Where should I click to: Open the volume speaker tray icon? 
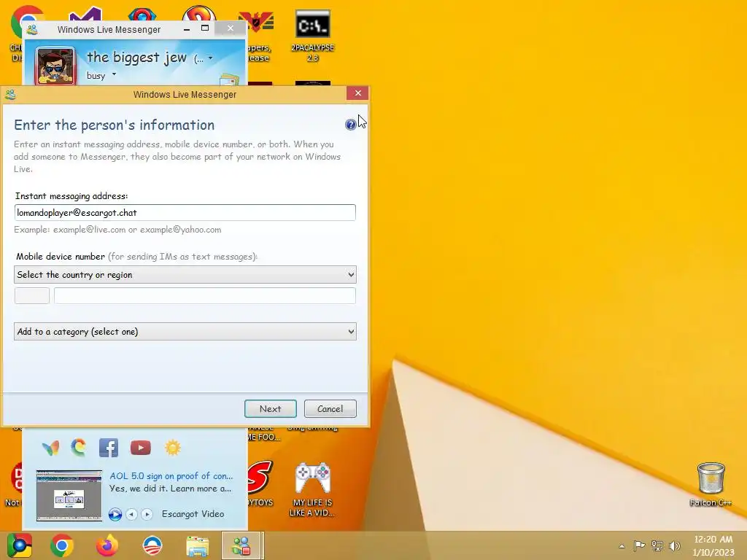tap(675, 545)
